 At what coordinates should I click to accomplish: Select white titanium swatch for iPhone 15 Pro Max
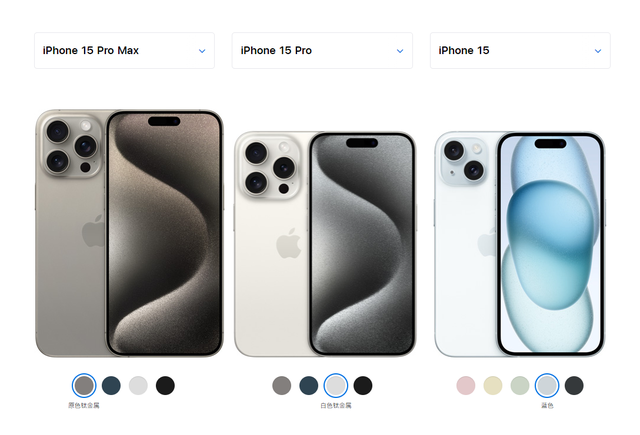tap(138, 386)
